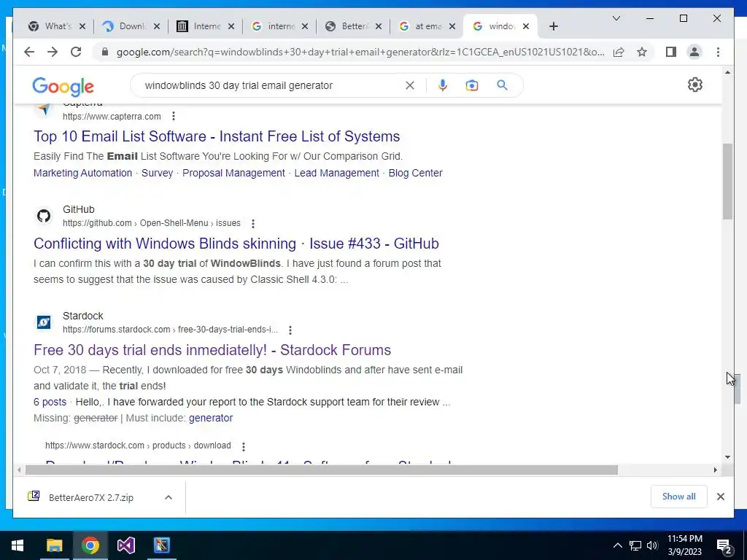Open Free 30 days trial ends inmediatelly result
The width and height of the screenshot is (747, 560).
point(212,350)
